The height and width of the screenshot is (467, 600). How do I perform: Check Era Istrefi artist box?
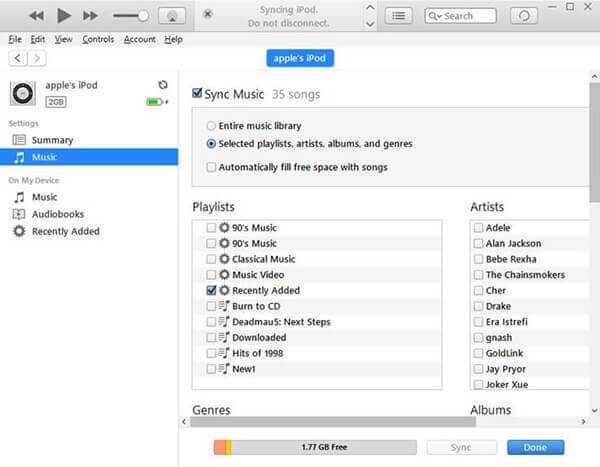coord(478,322)
